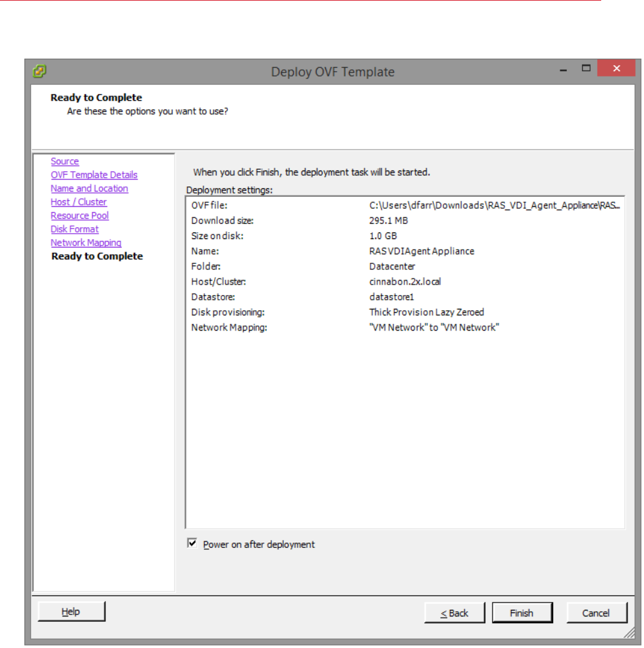This screenshot has width=644, height=648.
Task: Close the Deploy OVF Template dialog
Action: pos(616,68)
